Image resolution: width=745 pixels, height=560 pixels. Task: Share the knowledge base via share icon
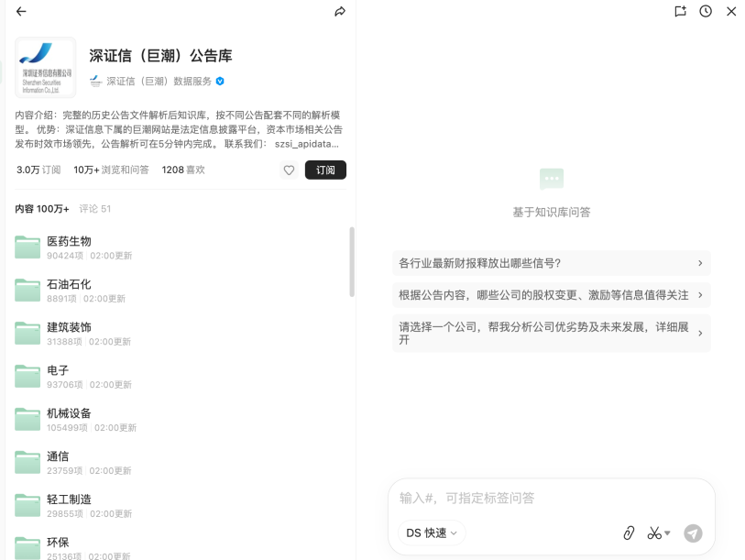[340, 11]
